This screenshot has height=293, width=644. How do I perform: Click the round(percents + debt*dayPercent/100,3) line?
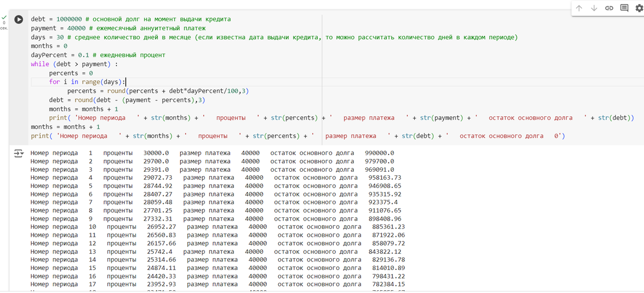[159, 91]
